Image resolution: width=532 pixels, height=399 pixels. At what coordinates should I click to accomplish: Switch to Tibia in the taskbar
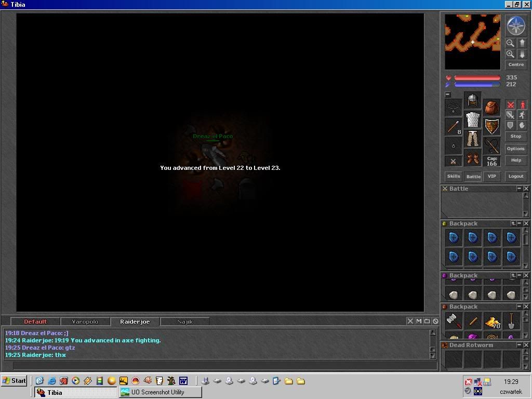click(76, 392)
